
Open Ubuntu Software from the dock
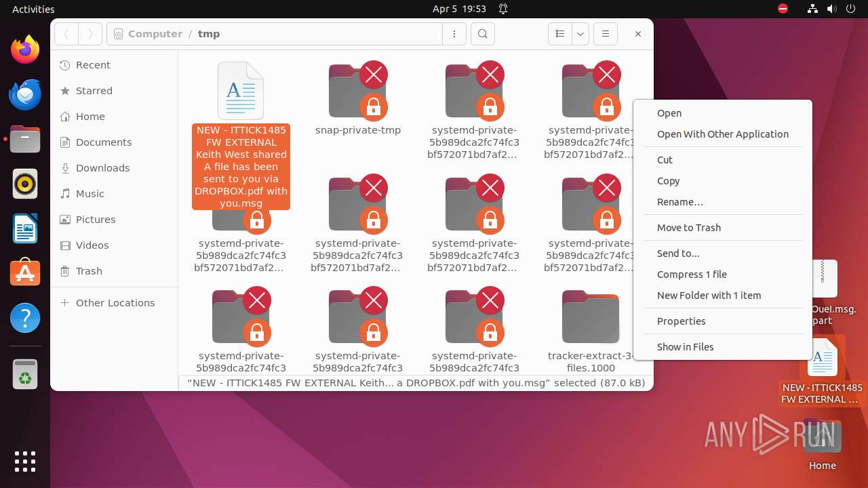click(25, 273)
